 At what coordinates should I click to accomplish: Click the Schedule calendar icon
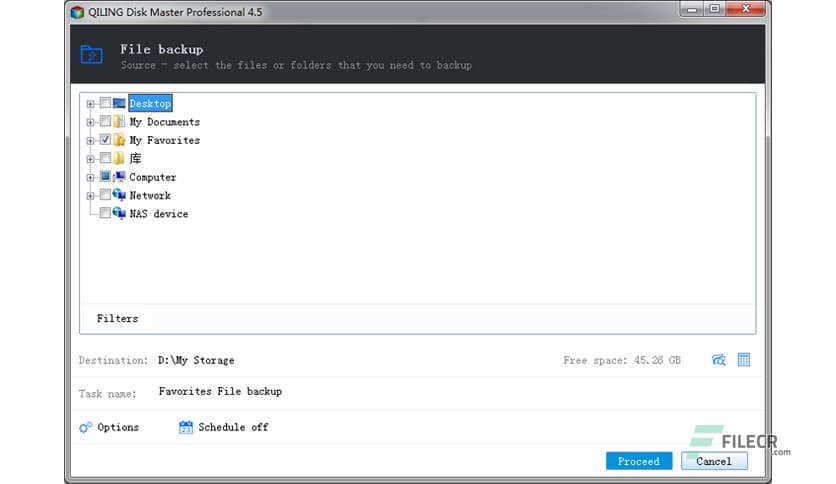coord(186,427)
